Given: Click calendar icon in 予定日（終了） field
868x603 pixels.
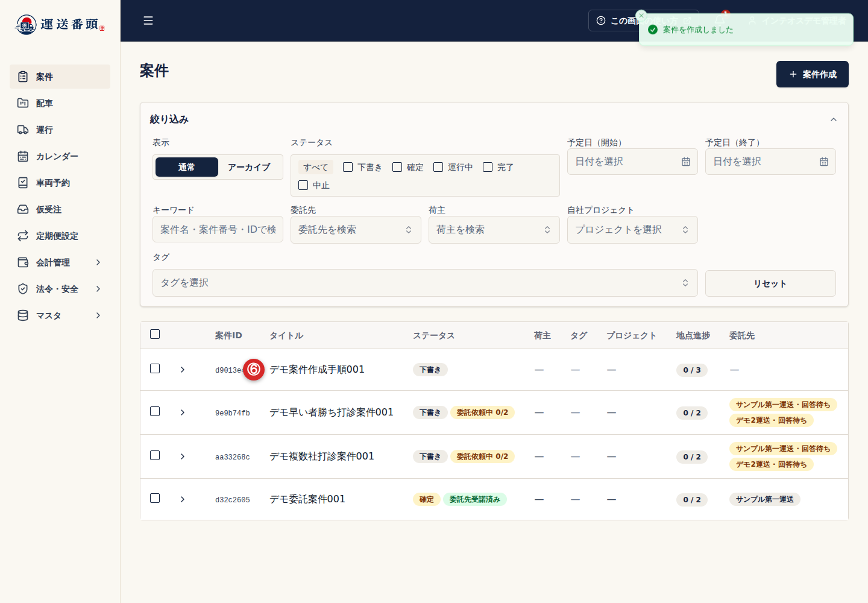Looking at the screenshot, I should click(824, 162).
